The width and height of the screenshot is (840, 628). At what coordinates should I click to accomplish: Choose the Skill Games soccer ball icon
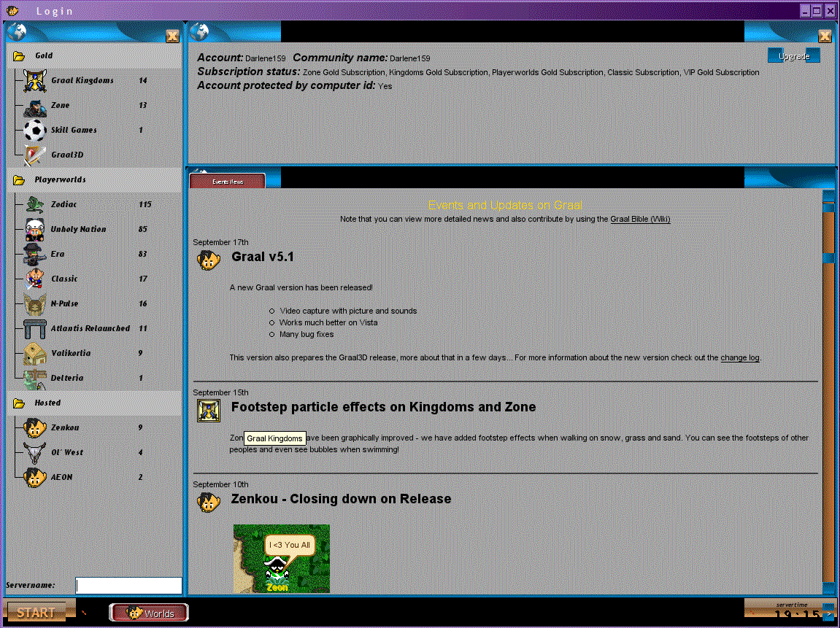[34, 131]
